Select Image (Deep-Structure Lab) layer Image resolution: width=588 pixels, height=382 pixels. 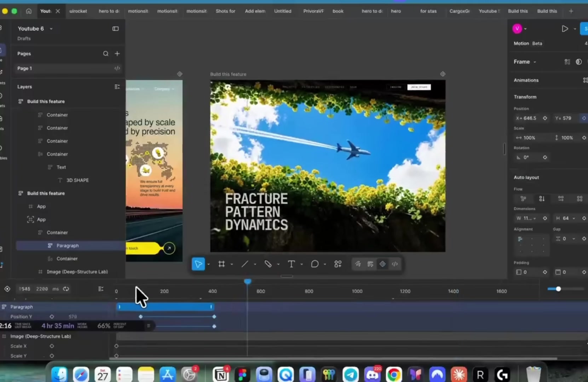[x=77, y=272]
